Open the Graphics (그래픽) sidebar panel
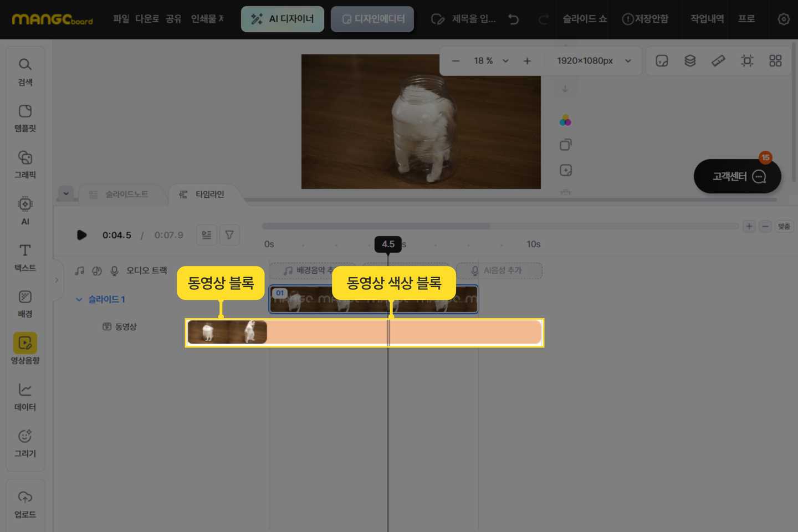Screen dimensions: 798x532 click(25, 165)
